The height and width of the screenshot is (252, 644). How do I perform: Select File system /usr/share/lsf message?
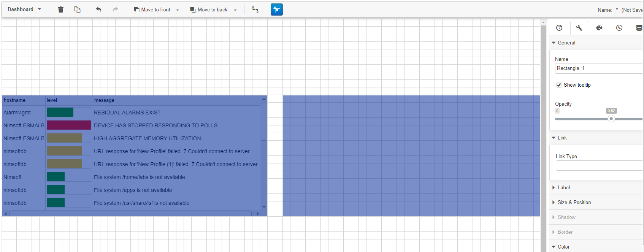142,203
